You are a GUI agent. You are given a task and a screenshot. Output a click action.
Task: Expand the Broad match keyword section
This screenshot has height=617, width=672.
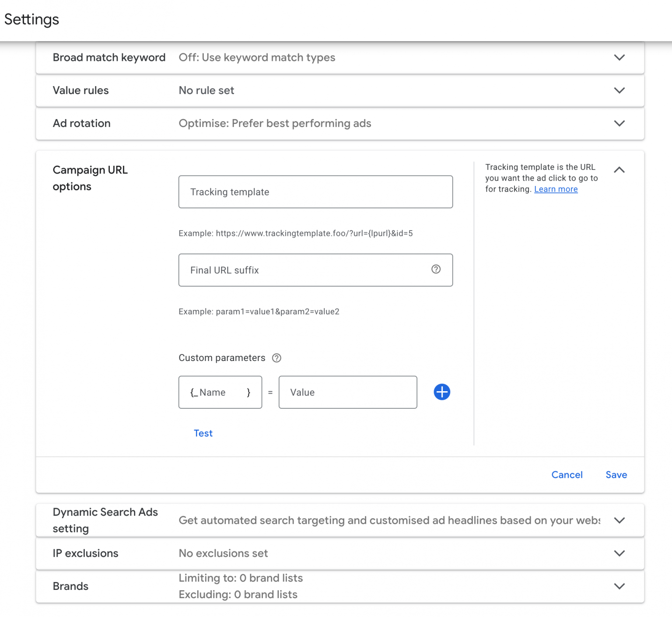[x=619, y=57]
